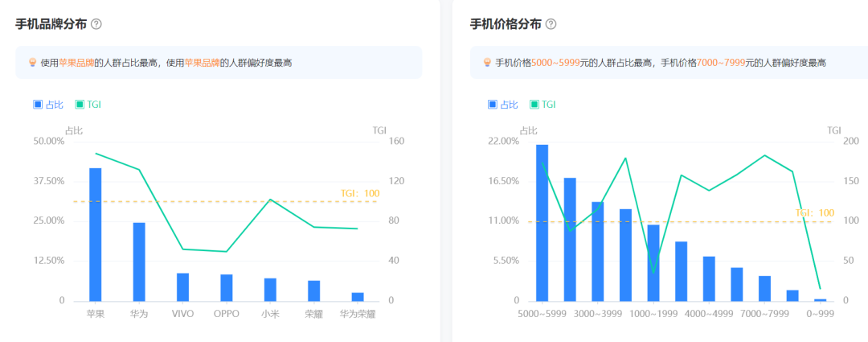
Task: Click the 5000~5999 axis label
Action: (x=542, y=314)
